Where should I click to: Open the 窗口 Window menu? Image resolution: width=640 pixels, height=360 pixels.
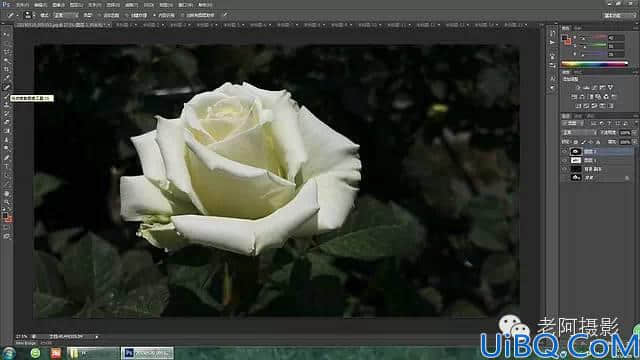[x=185, y=5]
